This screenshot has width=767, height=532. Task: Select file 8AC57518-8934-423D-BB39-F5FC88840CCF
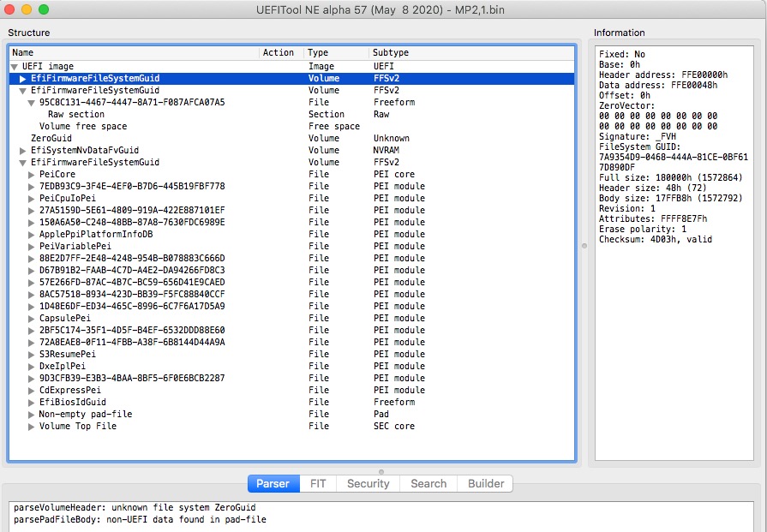(292, 294)
